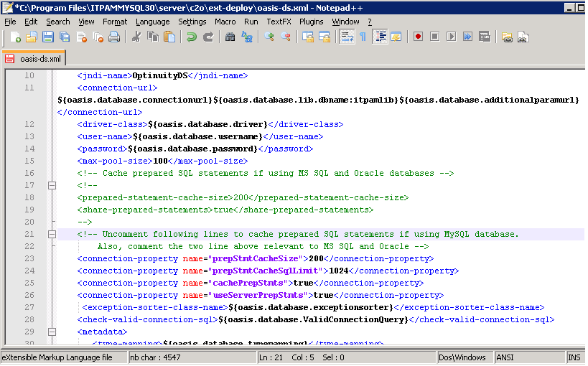Open the TextFX menu
The width and height of the screenshot is (588, 366).
(x=279, y=22)
